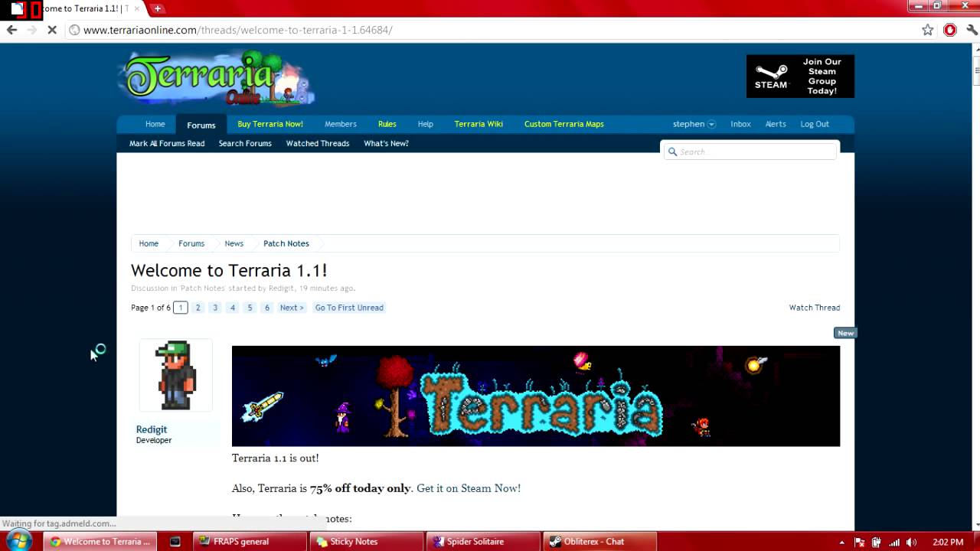Open FRAPS general taskbar button
The width and height of the screenshot is (980, 551).
pyautogui.click(x=250, y=541)
